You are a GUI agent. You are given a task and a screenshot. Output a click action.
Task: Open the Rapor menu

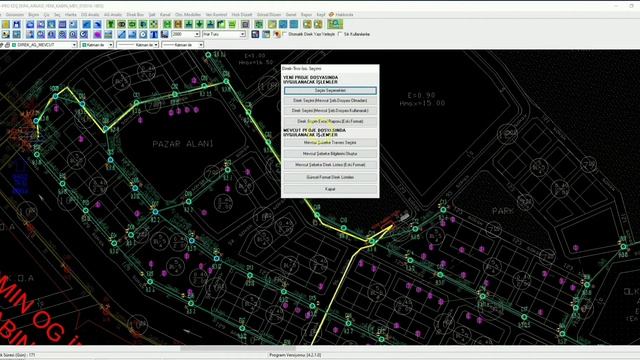[x=306, y=14]
